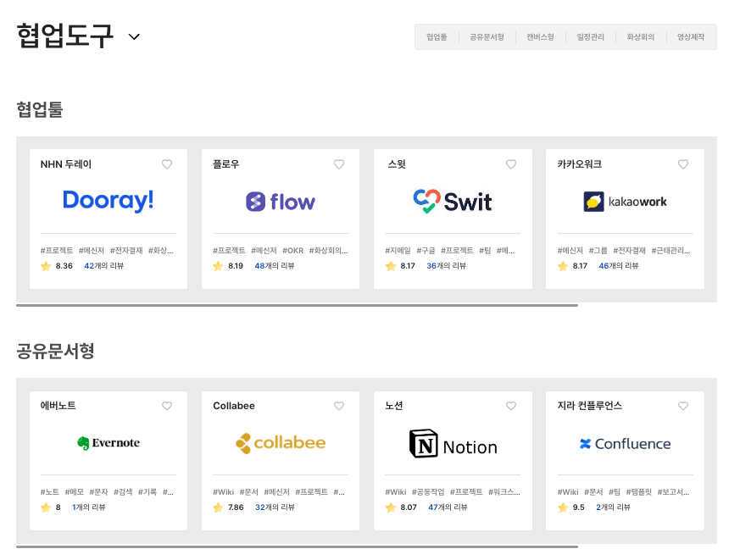Click the Swit logo
Viewport: 740px width, 560px height.
tap(453, 201)
